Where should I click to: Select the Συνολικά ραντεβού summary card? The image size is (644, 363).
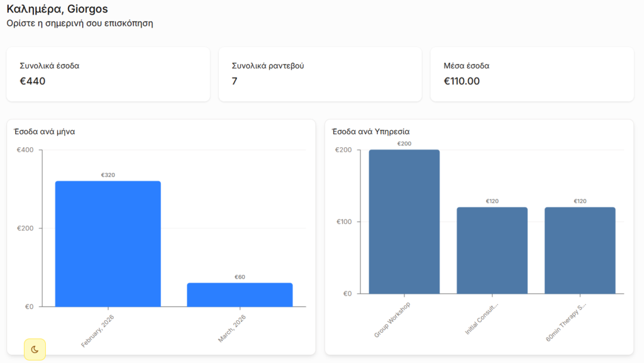point(319,74)
